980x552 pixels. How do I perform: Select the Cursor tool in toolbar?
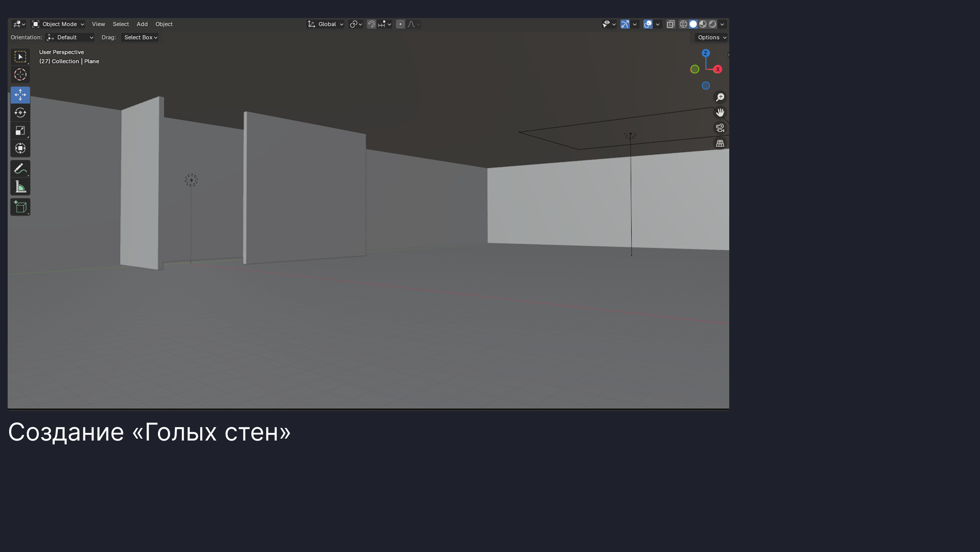click(20, 74)
